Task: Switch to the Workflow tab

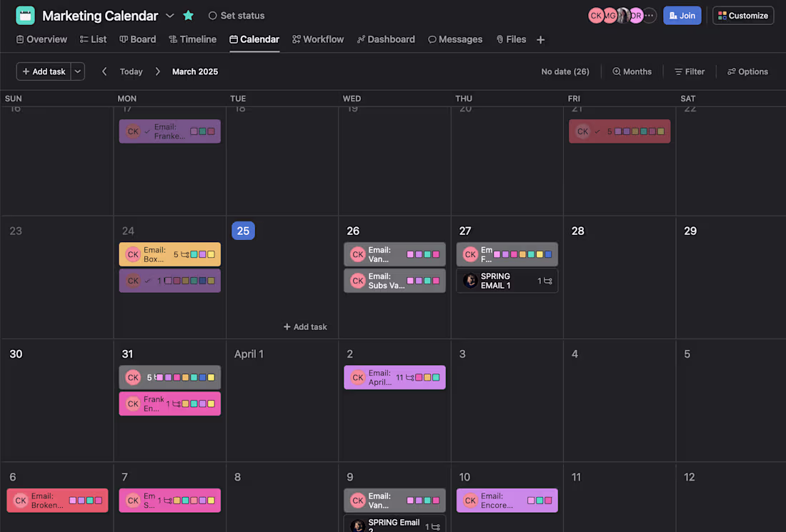Action: [318, 39]
